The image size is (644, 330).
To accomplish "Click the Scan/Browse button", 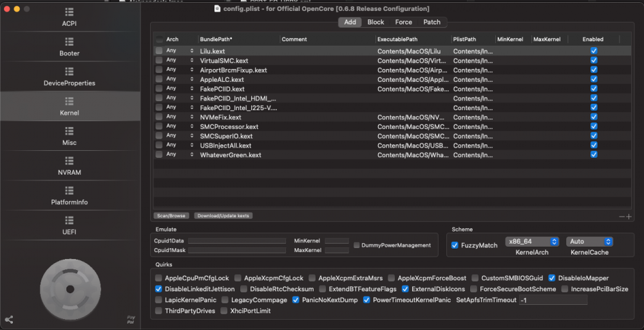I will tap(171, 216).
